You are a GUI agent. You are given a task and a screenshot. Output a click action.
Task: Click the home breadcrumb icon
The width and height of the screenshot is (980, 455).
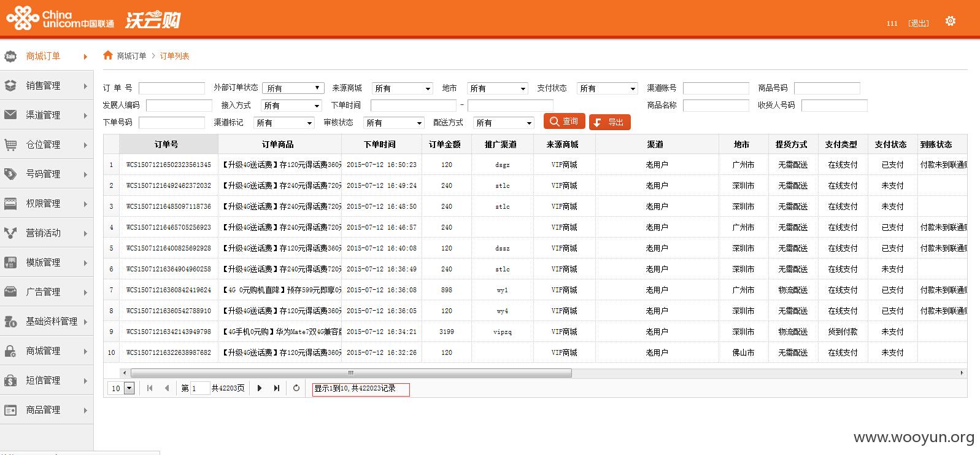(108, 55)
